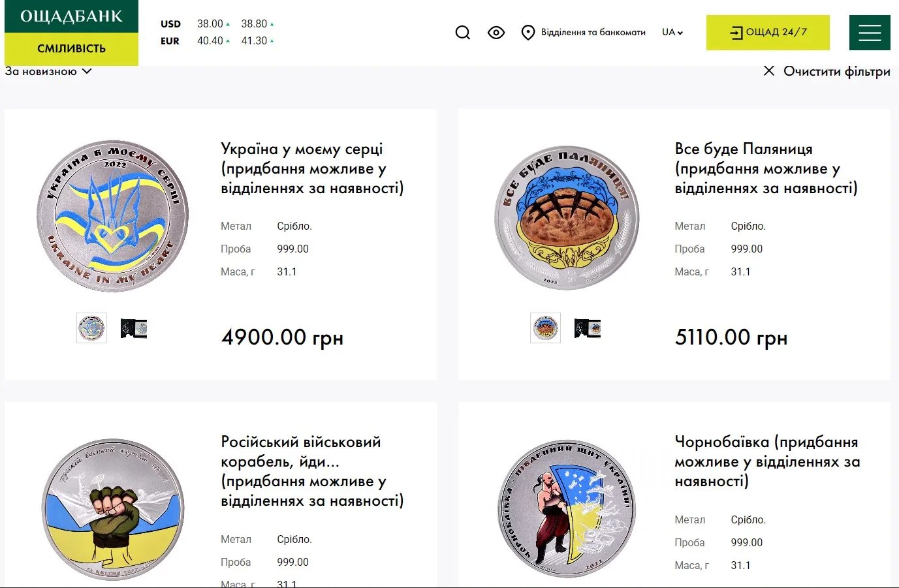Open the Ощад 24/7 login button
The width and height of the screenshot is (899, 588).
point(768,33)
